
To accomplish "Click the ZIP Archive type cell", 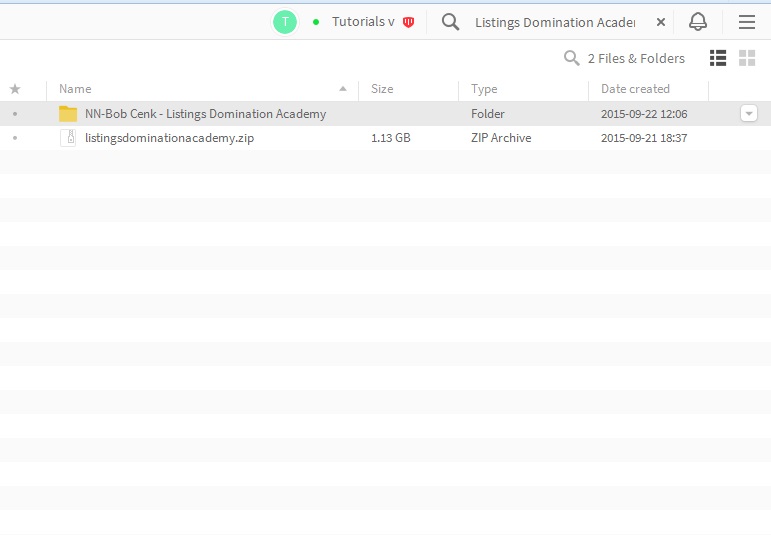I will pos(501,138).
